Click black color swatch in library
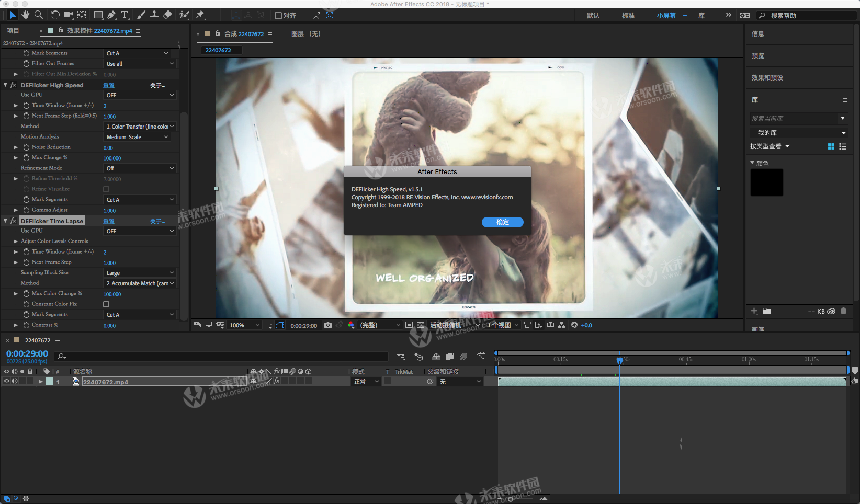 point(767,182)
